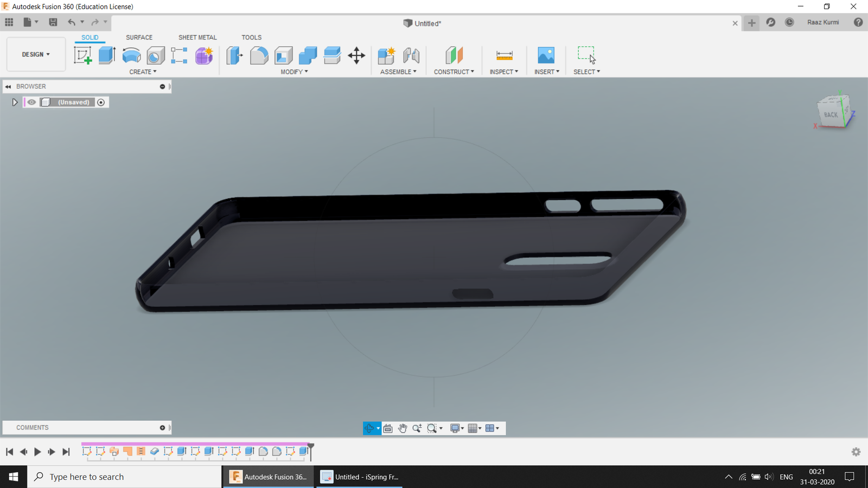
Task: Select the Joint tool
Action: (x=411, y=55)
